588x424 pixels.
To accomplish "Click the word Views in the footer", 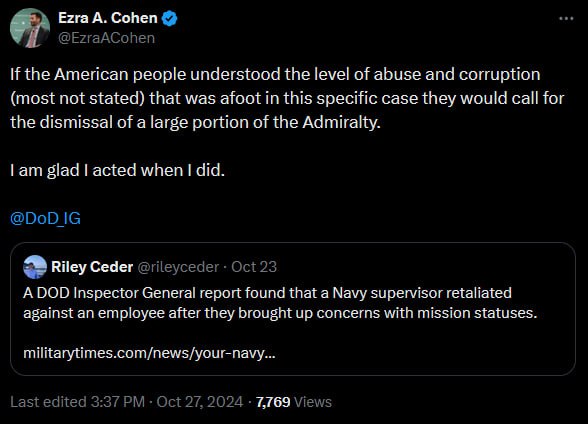I will 313,402.
